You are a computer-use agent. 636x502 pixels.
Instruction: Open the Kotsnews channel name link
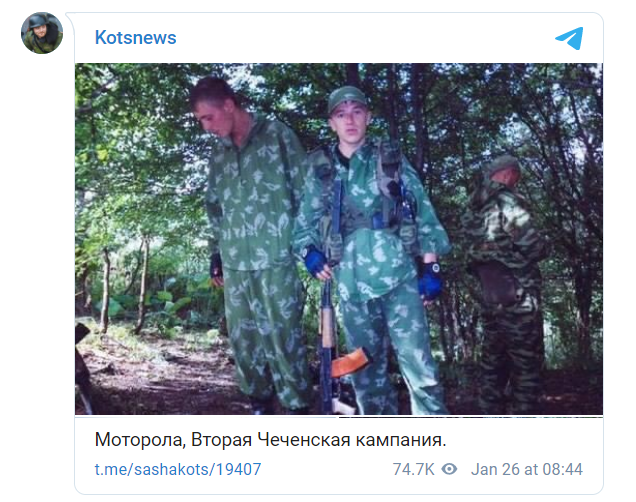tap(135, 38)
